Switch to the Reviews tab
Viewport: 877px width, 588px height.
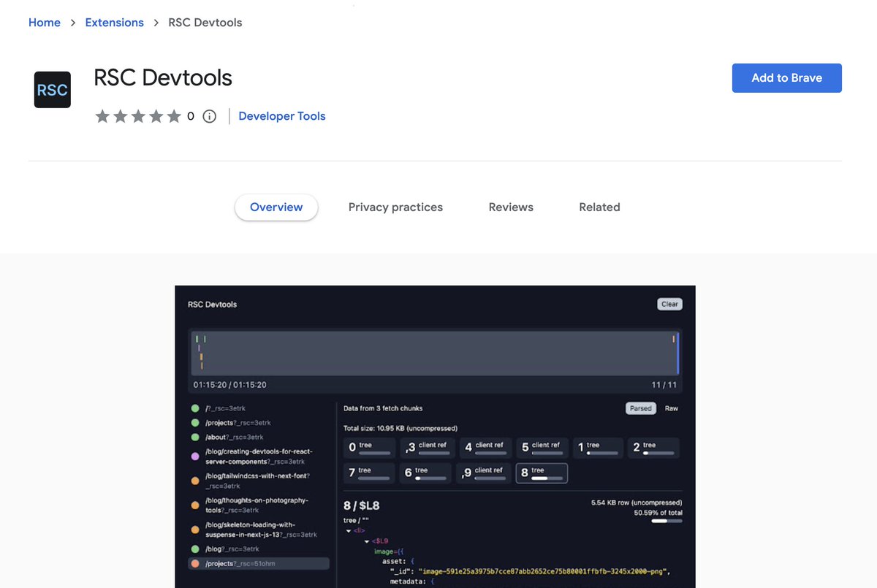coord(510,207)
